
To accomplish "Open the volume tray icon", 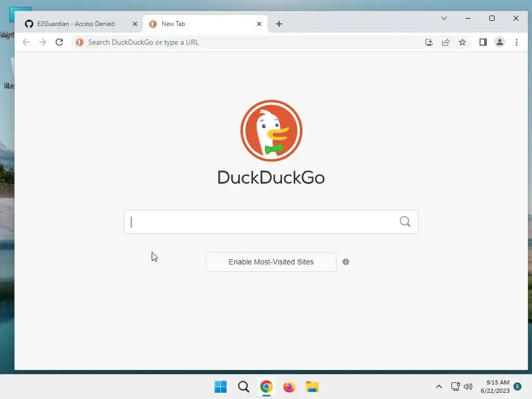I will click(468, 387).
